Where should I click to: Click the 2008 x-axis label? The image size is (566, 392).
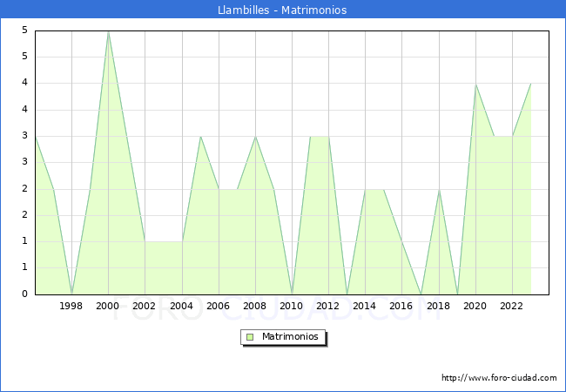[x=255, y=306]
